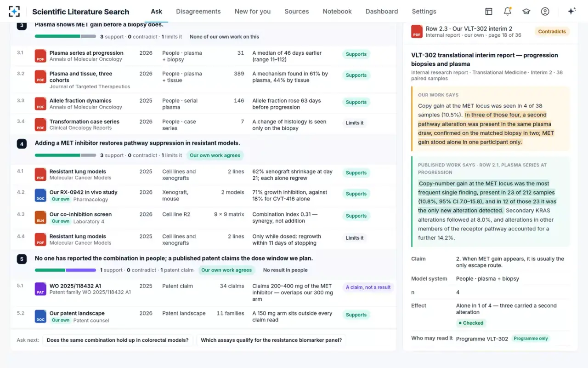The height and width of the screenshot is (368, 588).
Task: Click the sparkle assistant icon
Action: pos(571,11)
